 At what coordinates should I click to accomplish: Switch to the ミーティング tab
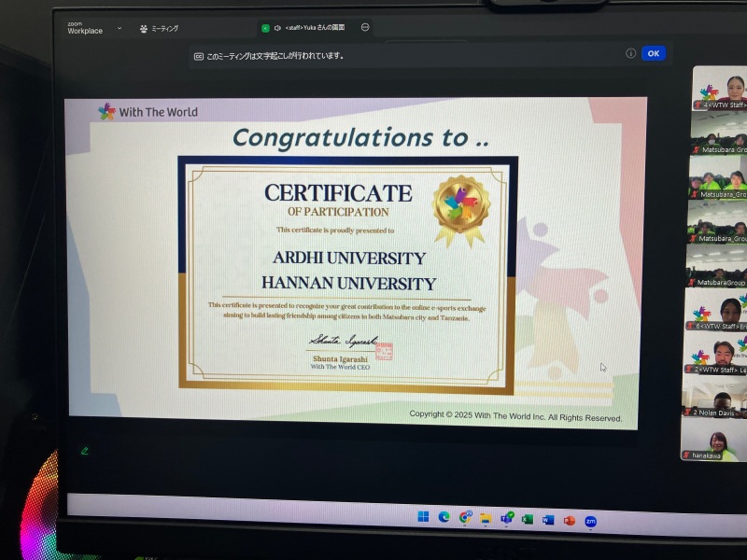(x=159, y=28)
